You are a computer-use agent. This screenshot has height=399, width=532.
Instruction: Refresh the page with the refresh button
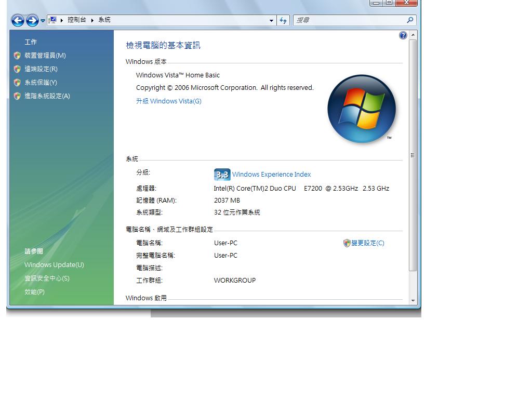pyautogui.click(x=283, y=20)
